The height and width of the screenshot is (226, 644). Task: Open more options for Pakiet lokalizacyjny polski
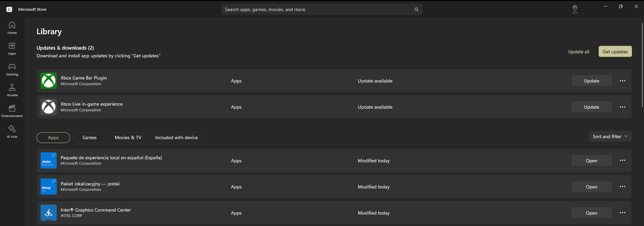click(623, 187)
